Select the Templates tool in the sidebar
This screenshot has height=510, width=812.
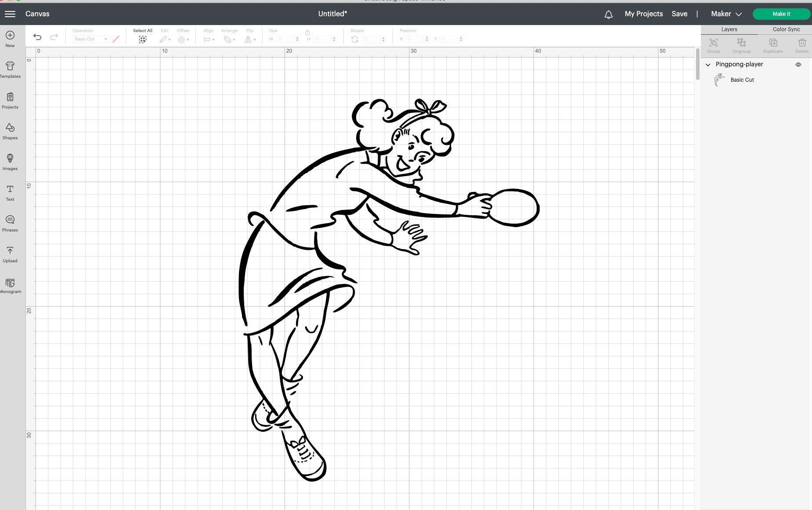pyautogui.click(x=10, y=69)
